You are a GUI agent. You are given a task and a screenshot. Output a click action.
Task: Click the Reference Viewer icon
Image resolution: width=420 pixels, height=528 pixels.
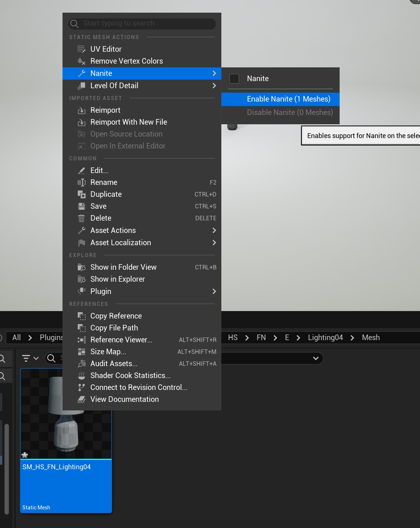pyautogui.click(x=81, y=340)
